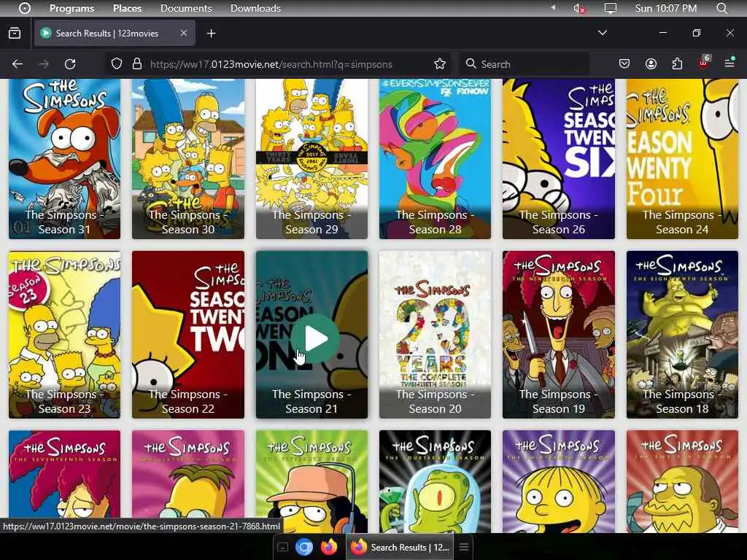Open the Places menu

pos(127,8)
